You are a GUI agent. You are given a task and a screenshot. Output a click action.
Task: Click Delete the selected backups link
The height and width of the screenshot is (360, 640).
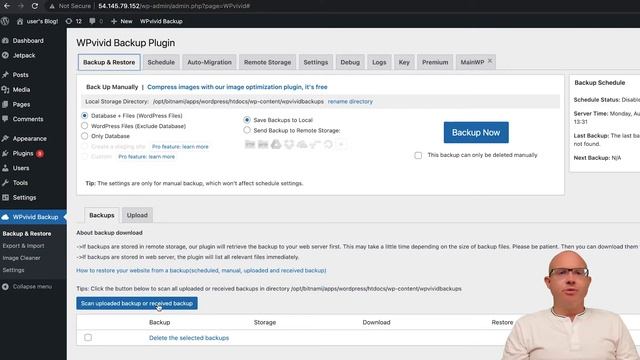click(x=189, y=338)
